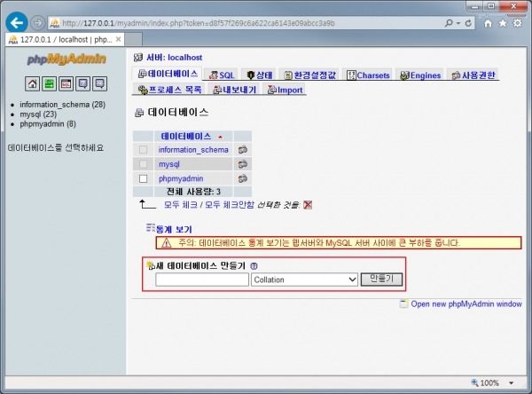Click the help icon beside 새 데이터베이스 만들기
Screen dimensions: 532x394
coord(254,266)
